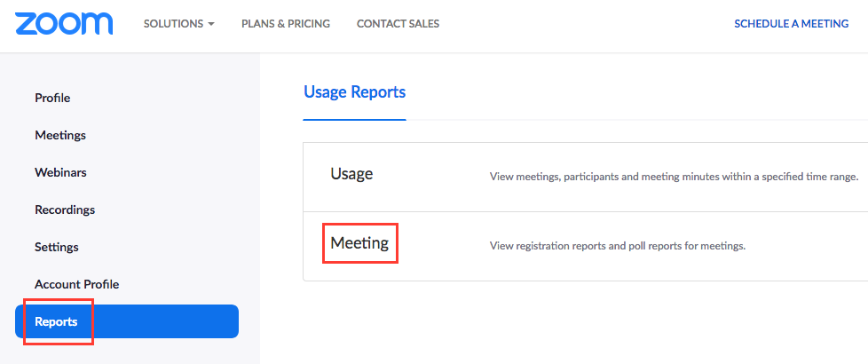Open the Meeting report link
868x364 pixels.
pos(359,242)
